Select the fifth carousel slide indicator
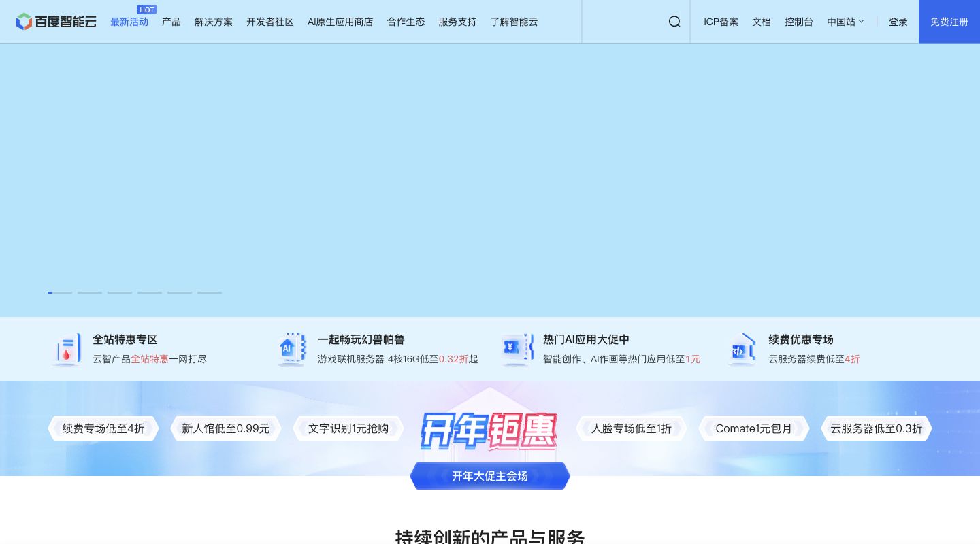980x544 pixels. pos(180,292)
